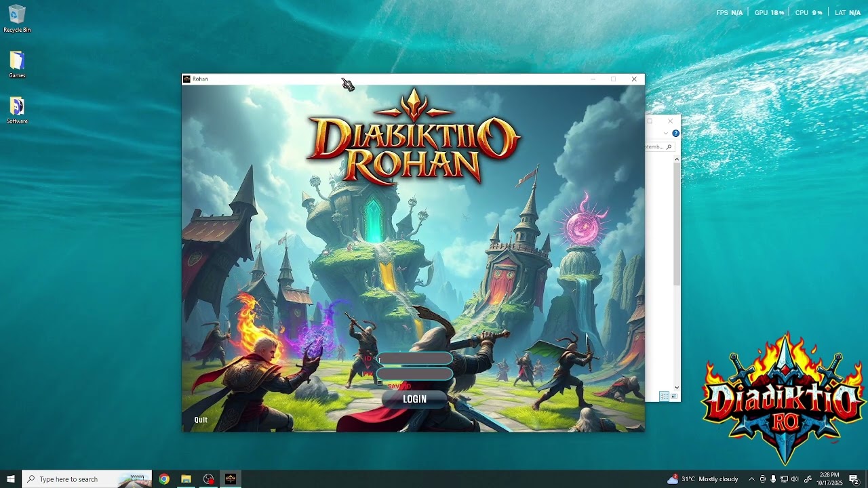Click the FPS N/A overlay readout

729,13
